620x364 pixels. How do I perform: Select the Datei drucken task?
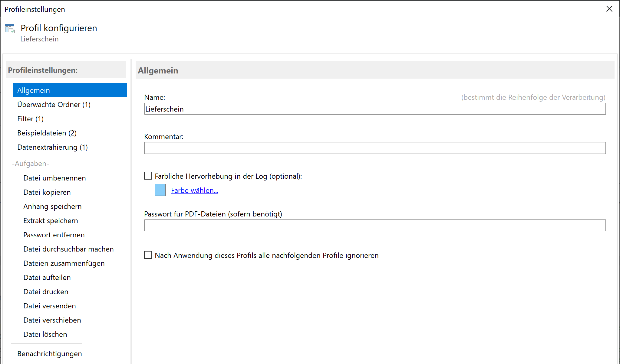pyautogui.click(x=46, y=292)
